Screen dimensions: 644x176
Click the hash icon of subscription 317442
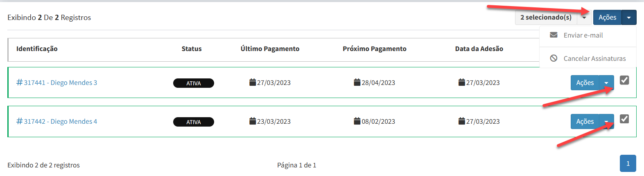[x=19, y=121]
